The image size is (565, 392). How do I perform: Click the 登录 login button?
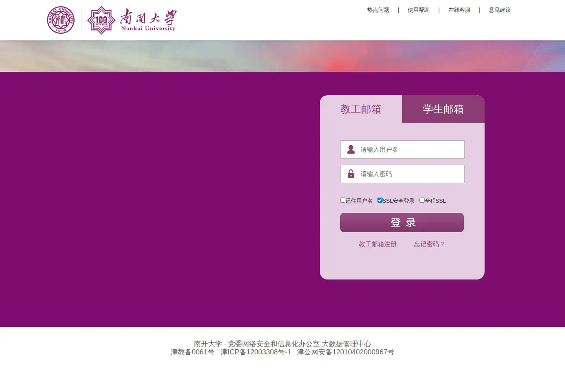click(x=402, y=223)
